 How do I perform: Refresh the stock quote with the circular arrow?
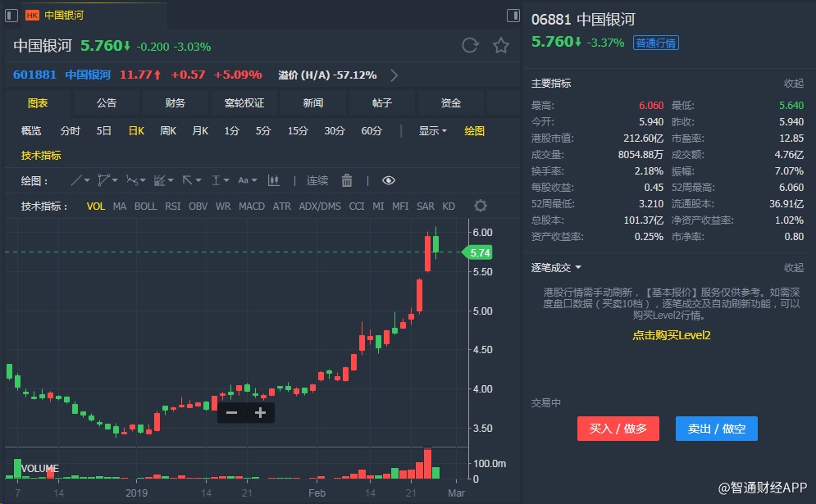pyautogui.click(x=470, y=45)
